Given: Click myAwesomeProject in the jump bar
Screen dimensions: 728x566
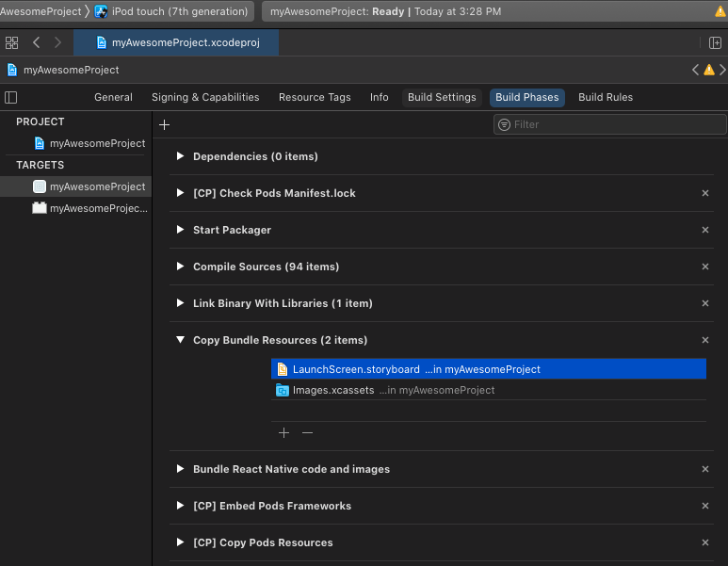Looking at the screenshot, I should (x=71, y=70).
